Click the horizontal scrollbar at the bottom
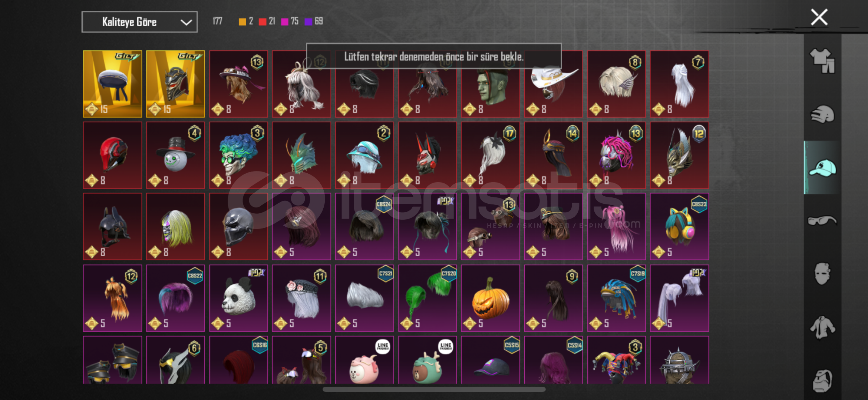Screen dimensions: 868x400 point(434,389)
